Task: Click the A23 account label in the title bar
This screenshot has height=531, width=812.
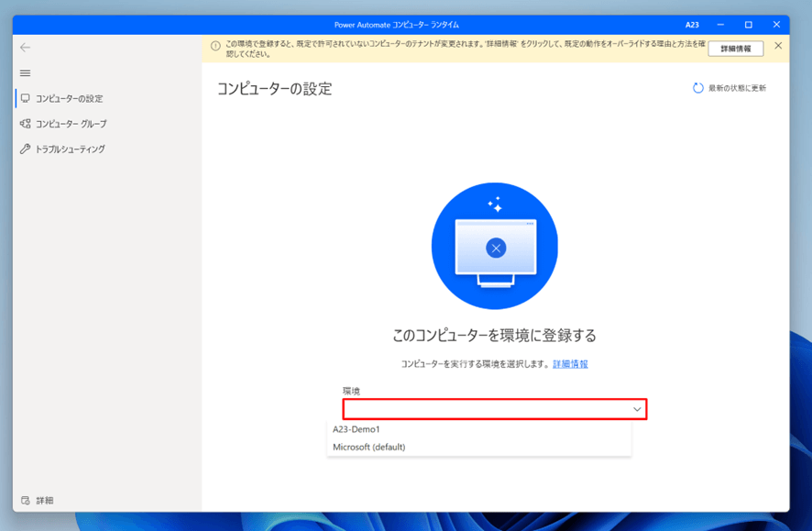Action: click(x=692, y=25)
